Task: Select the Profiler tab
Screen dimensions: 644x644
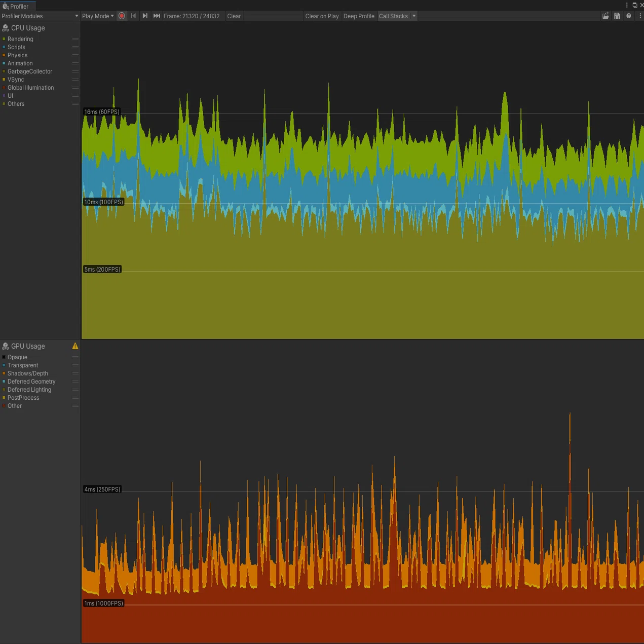Action: 18,6
